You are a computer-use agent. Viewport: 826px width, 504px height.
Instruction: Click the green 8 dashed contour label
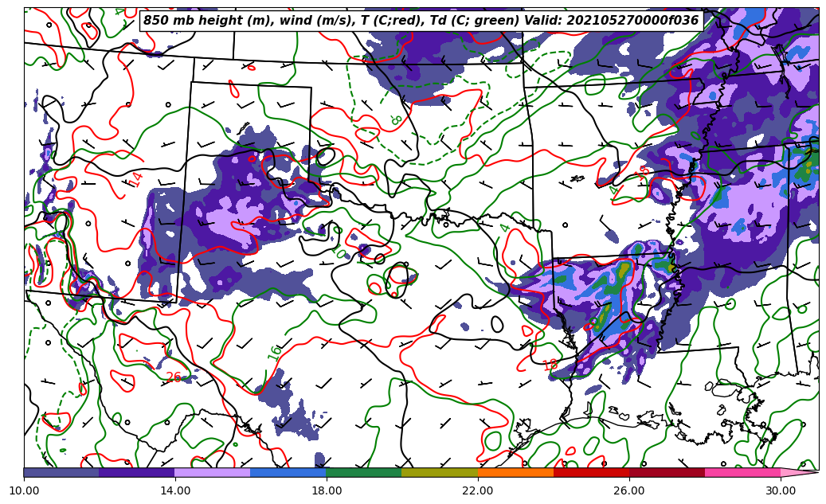(396, 120)
